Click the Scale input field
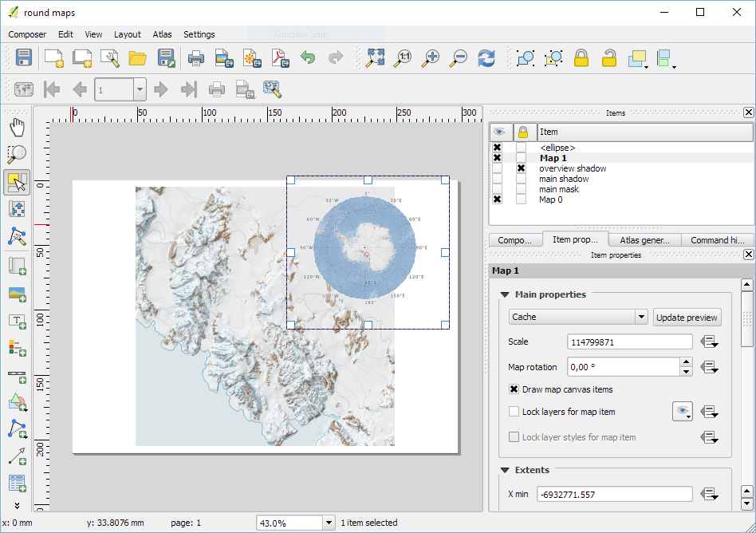The image size is (756, 533). tap(630, 342)
